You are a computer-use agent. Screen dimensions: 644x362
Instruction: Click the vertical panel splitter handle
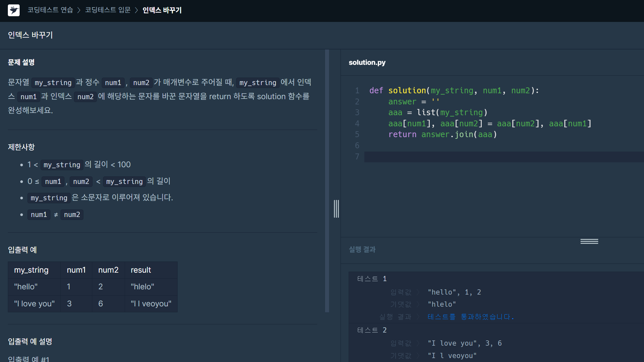[336, 209]
